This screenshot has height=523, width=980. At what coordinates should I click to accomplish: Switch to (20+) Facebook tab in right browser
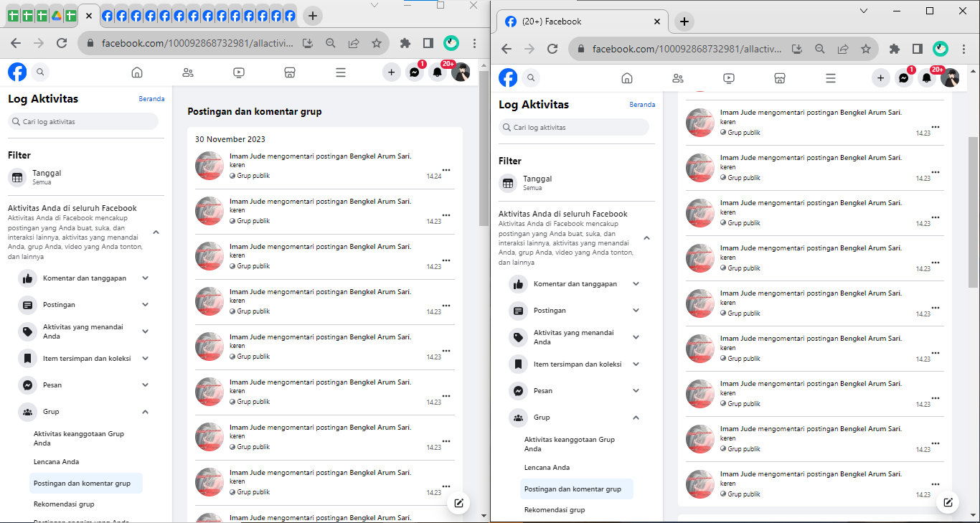click(x=581, y=22)
